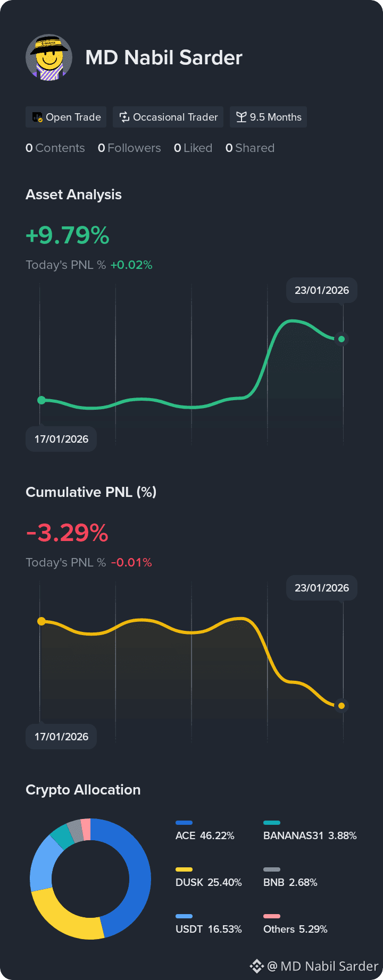Click the green endpoint on the Asset Analysis chart

[x=342, y=339]
